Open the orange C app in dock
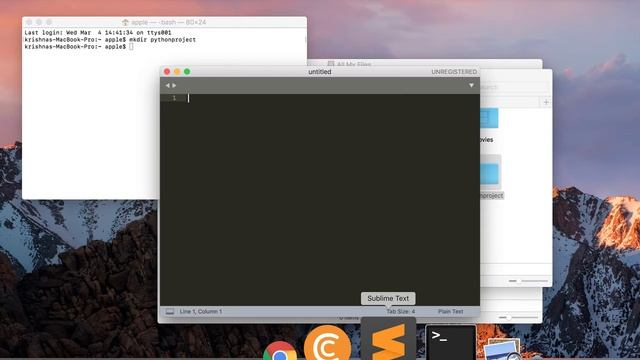Image resolution: width=640 pixels, height=360 pixels. [327, 343]
